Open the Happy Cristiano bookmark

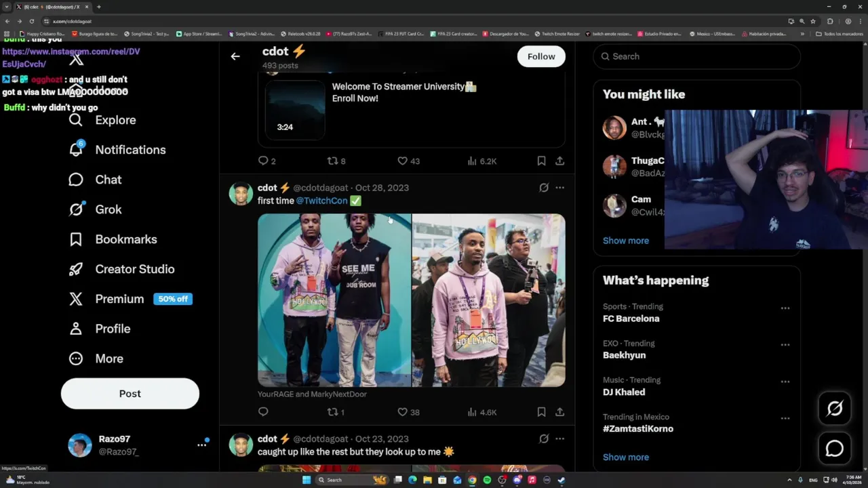pyautogui.click(x=42, y=33)
